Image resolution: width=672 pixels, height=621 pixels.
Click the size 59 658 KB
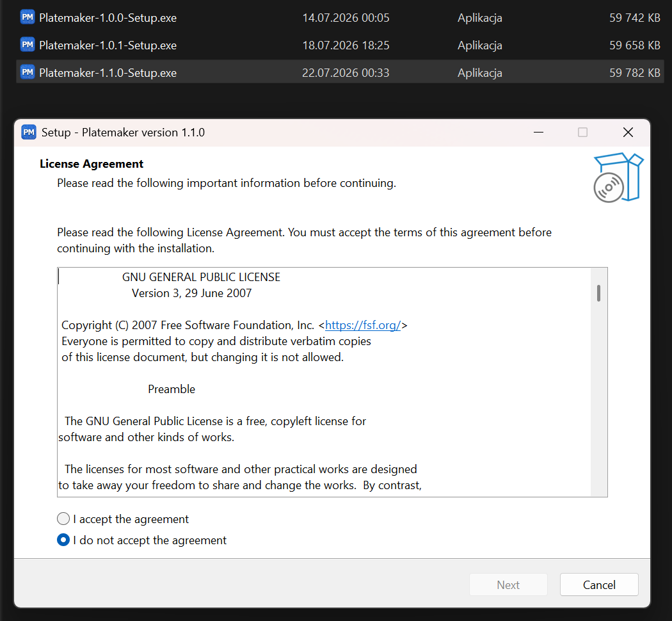tap(635, 45)
